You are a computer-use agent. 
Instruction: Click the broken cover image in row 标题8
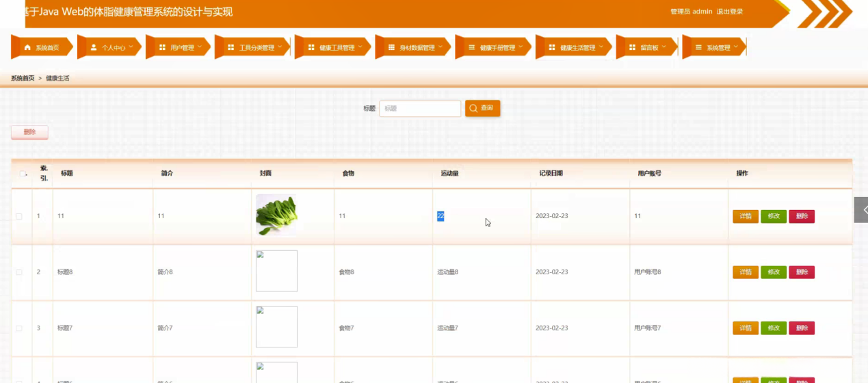point(276,271)
